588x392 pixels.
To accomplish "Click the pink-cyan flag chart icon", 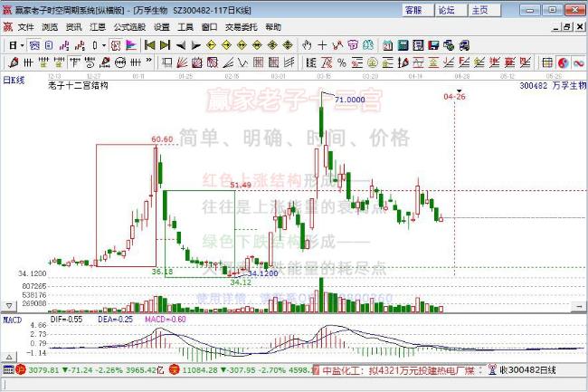I will (x=131, y=45).
